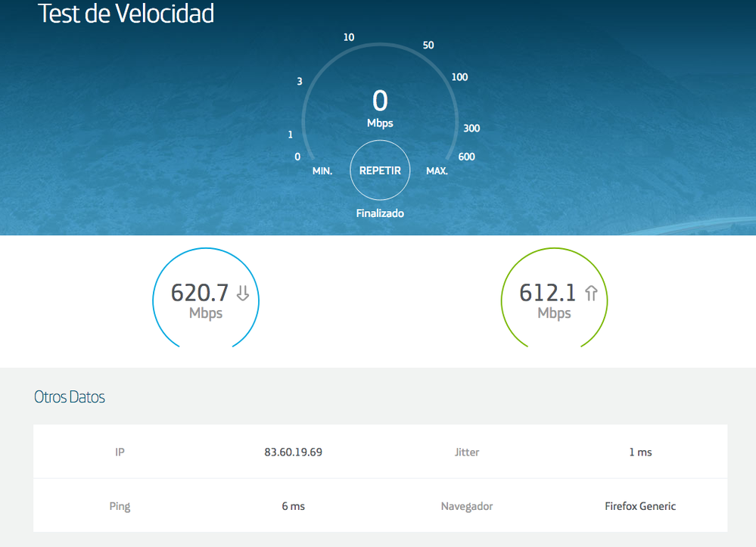This screenshot has height=547, width=756.
Task: Click the 50 mark on the speedometer arc
Action: coord(428,45)
